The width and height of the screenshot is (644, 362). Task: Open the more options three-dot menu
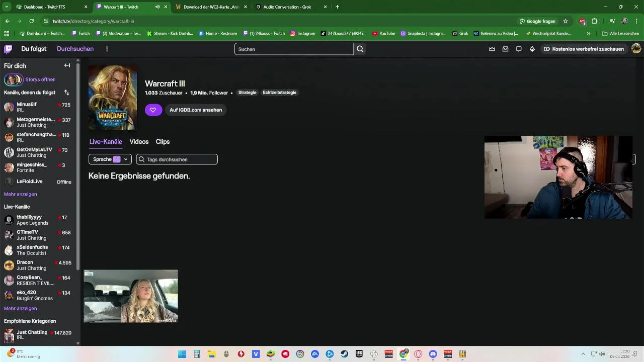coord(107,49)
